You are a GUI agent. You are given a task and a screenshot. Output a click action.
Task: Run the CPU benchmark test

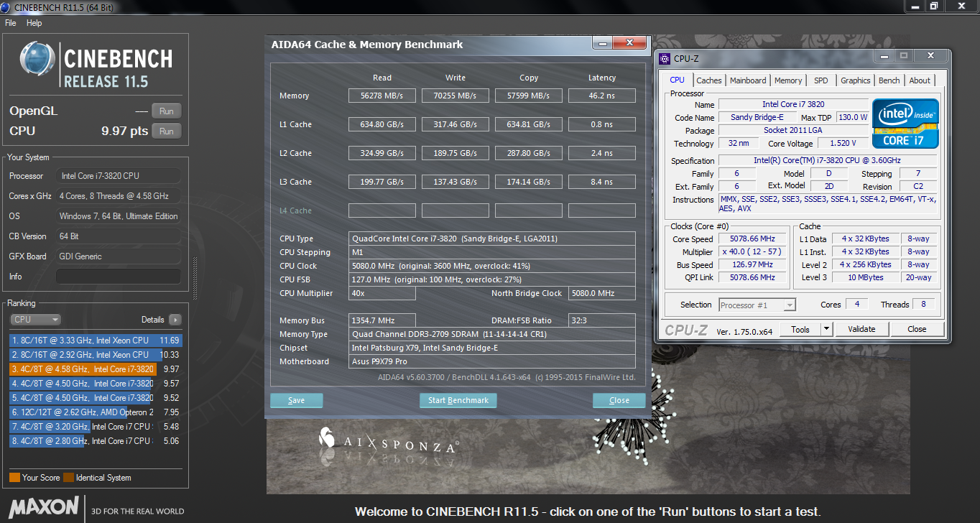[167, 131]
